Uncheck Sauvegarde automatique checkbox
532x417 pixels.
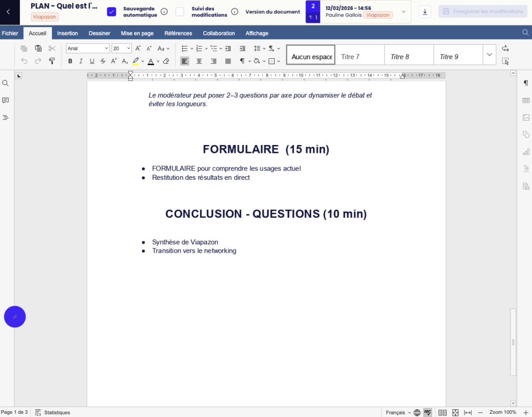pos(111,11)
